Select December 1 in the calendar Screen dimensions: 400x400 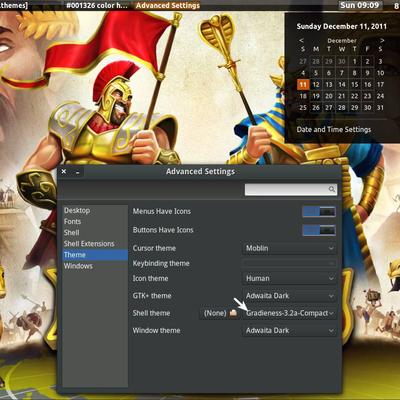[x=355, y=61]
